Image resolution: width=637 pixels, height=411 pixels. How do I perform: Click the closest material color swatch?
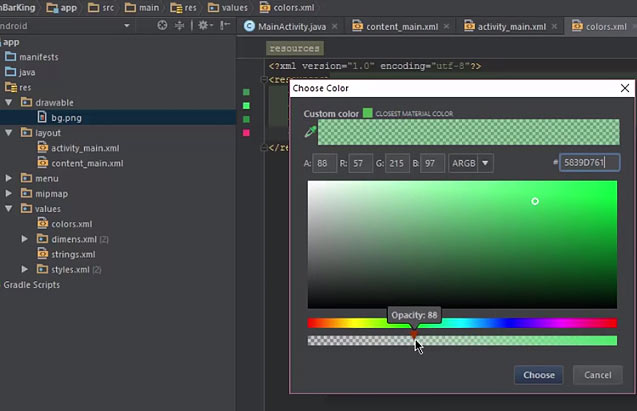click(x=368, y=113)
